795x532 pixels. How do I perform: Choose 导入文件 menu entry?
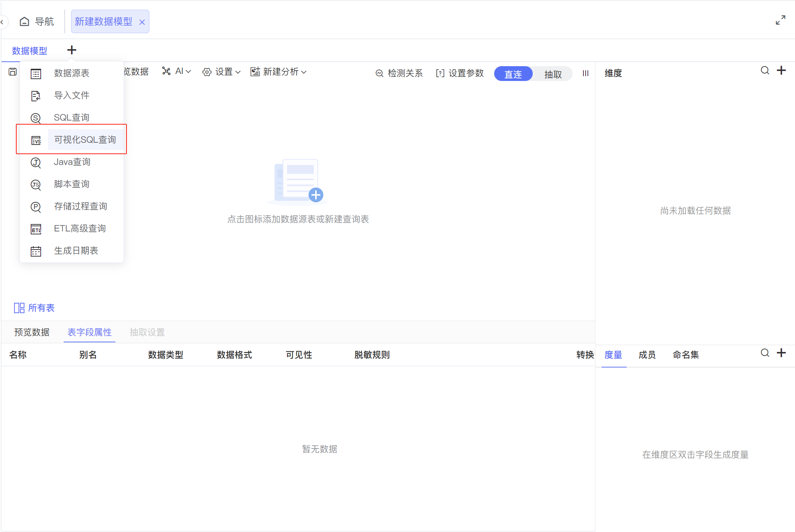pyautogui.click(x=72, y=95)
